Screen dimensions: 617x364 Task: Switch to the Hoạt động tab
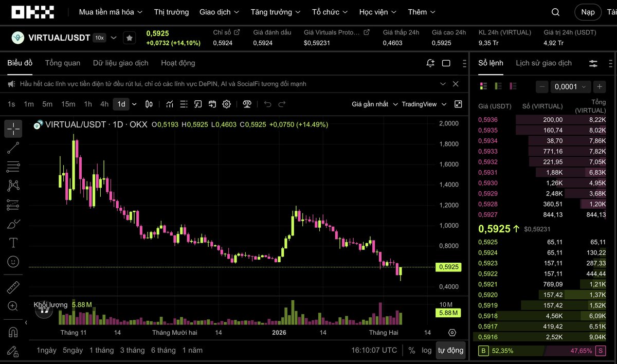178,63
